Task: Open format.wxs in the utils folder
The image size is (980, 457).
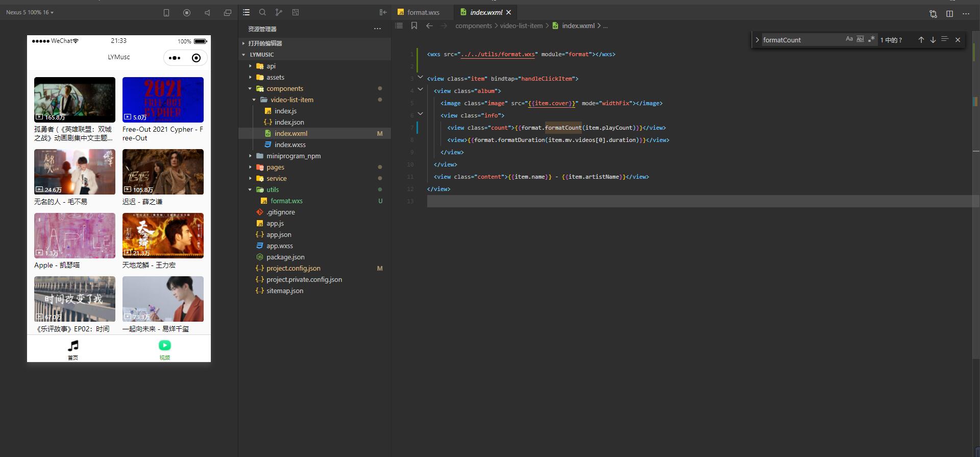Action: (x=314, y=201)
